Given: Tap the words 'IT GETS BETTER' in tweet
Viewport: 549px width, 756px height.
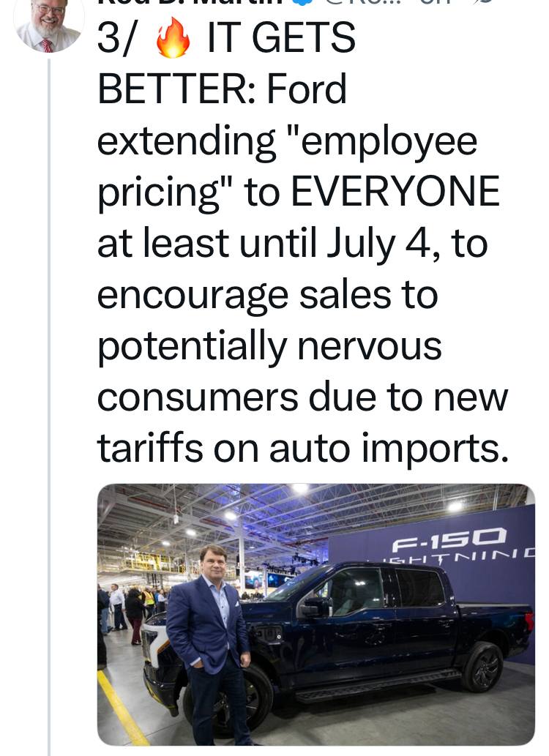Looking at the screenshot, I should click(x=227, y=64).
